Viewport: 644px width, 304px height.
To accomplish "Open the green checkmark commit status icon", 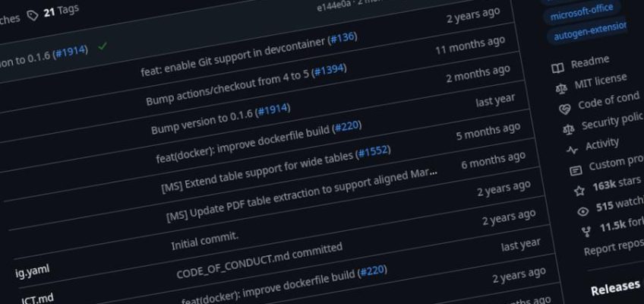I will tap(103, 46).
